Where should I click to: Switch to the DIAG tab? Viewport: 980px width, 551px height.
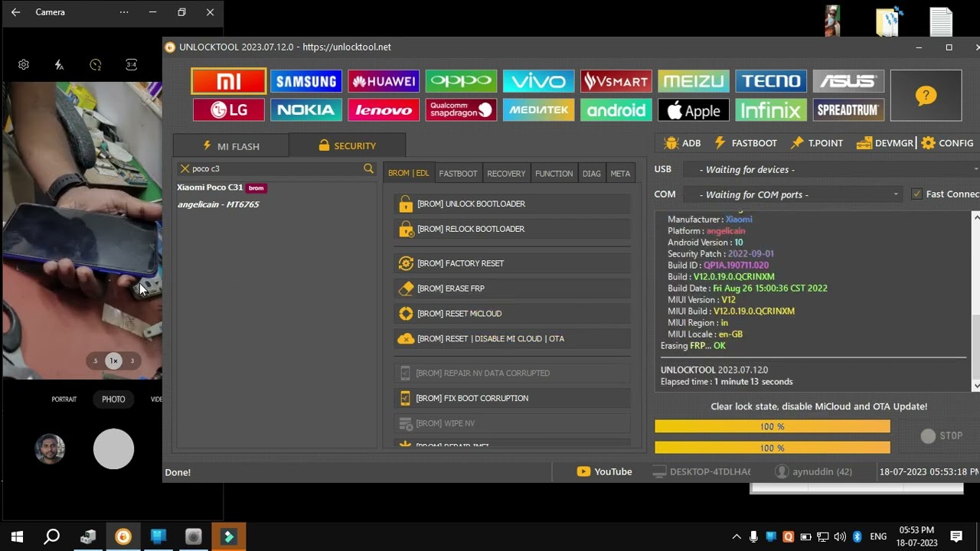pyautogui.click(x=591, y=173)
